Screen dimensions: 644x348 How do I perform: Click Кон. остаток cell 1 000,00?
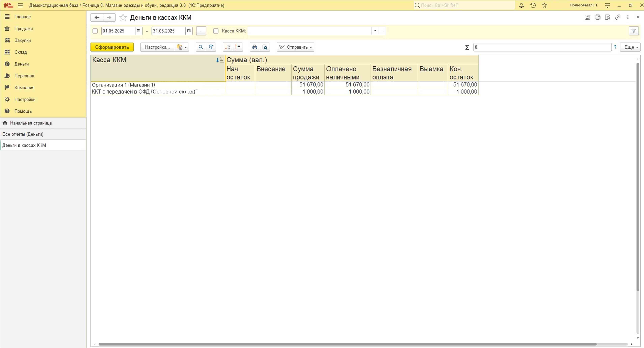[463, 92]
